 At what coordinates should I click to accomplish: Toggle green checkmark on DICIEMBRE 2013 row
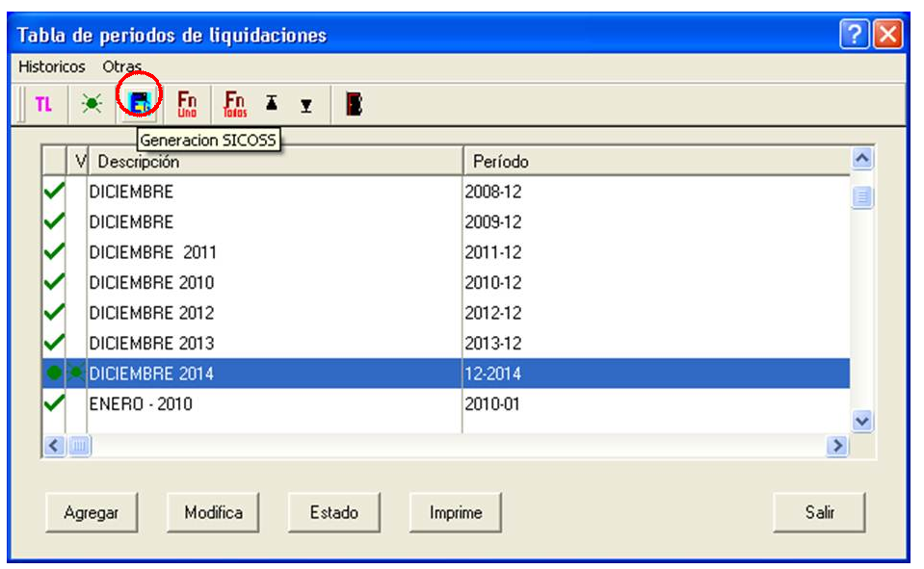[54, 342]
